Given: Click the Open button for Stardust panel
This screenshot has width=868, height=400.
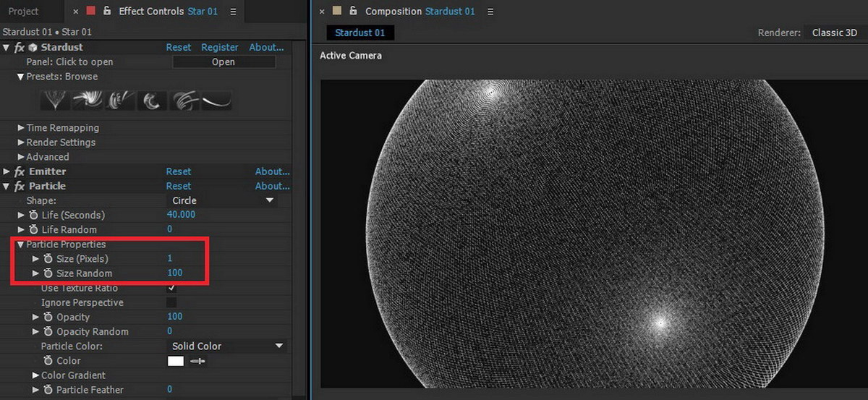Looking at the screenshot, I should click(224, 62).
